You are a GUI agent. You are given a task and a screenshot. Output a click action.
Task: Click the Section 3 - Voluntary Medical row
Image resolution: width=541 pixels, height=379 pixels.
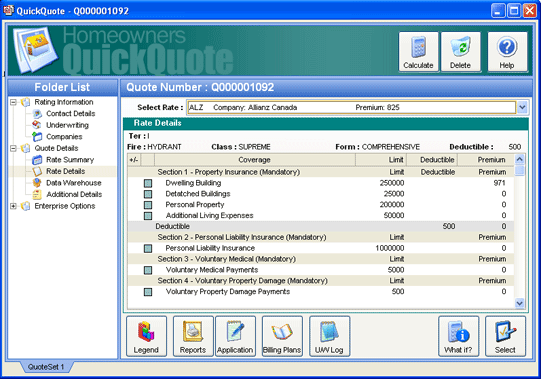coord(321,259)
